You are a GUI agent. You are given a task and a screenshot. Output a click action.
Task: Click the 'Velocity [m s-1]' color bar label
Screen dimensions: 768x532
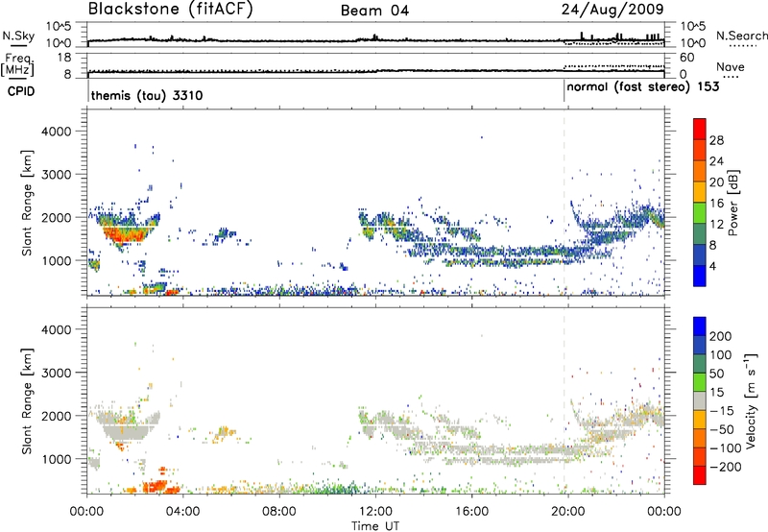[x=750, y=400]
